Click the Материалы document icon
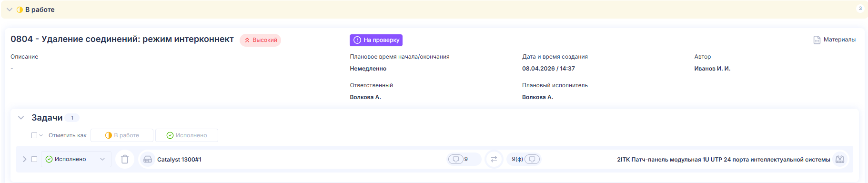Viewport: 868px width, 183px height. (817, 40)
